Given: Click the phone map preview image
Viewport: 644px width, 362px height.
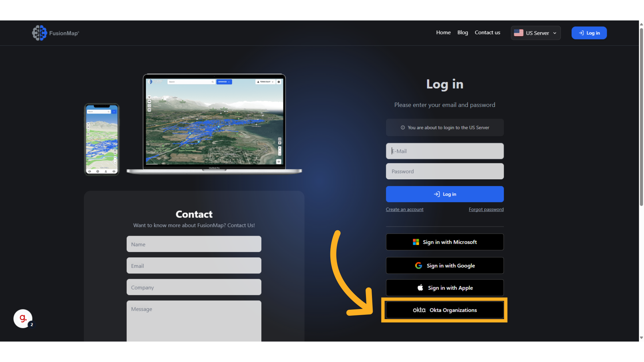Looking at the screenshot, I should coord(102,139).
